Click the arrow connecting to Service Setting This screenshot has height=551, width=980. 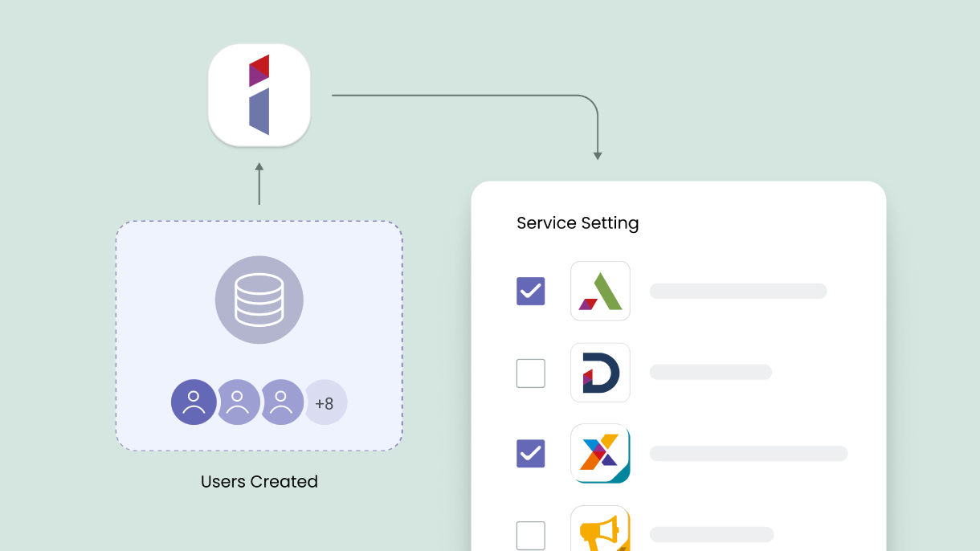pyautogui.click(x=597, y=129)
